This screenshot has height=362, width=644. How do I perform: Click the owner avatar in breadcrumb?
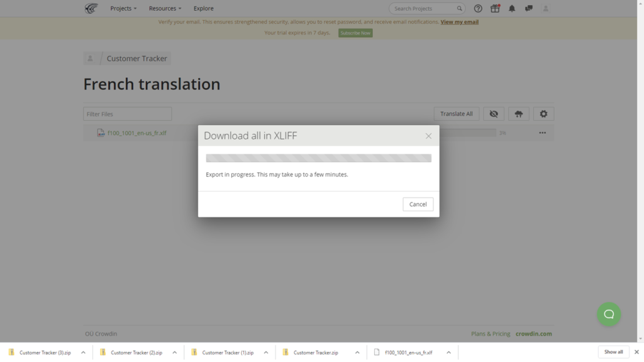(90, 58)
